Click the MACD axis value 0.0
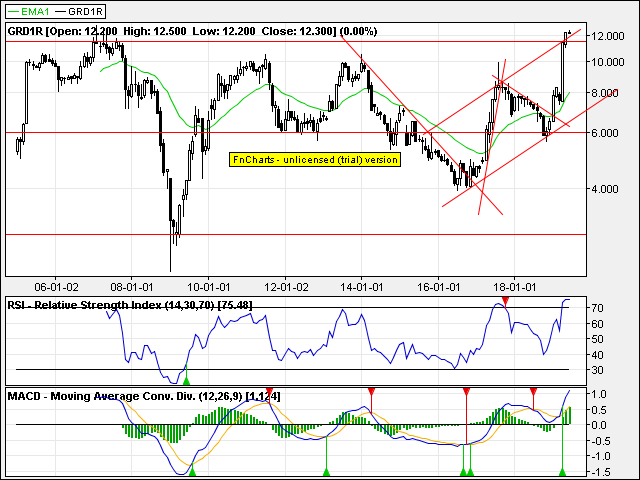 pos(599,425)
